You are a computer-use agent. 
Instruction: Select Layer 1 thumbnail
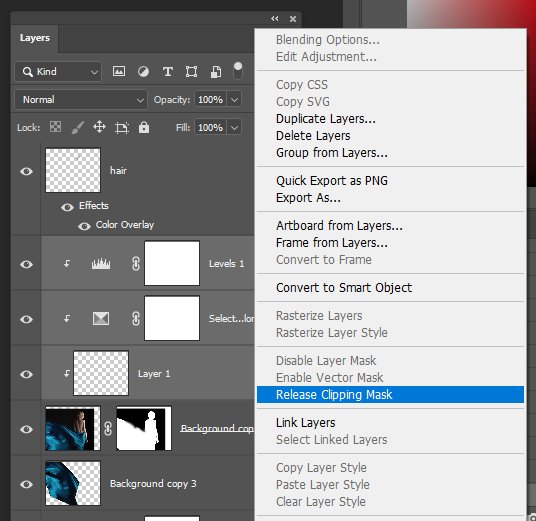(x=101, y=373)
